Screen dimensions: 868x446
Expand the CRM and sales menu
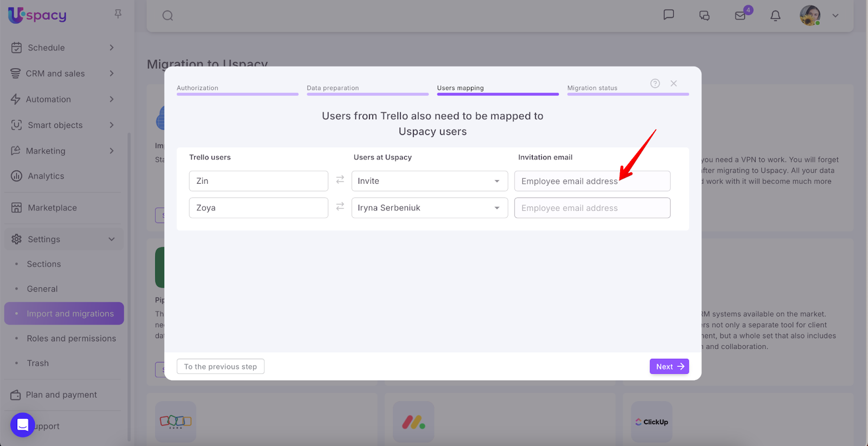(62, 74)
